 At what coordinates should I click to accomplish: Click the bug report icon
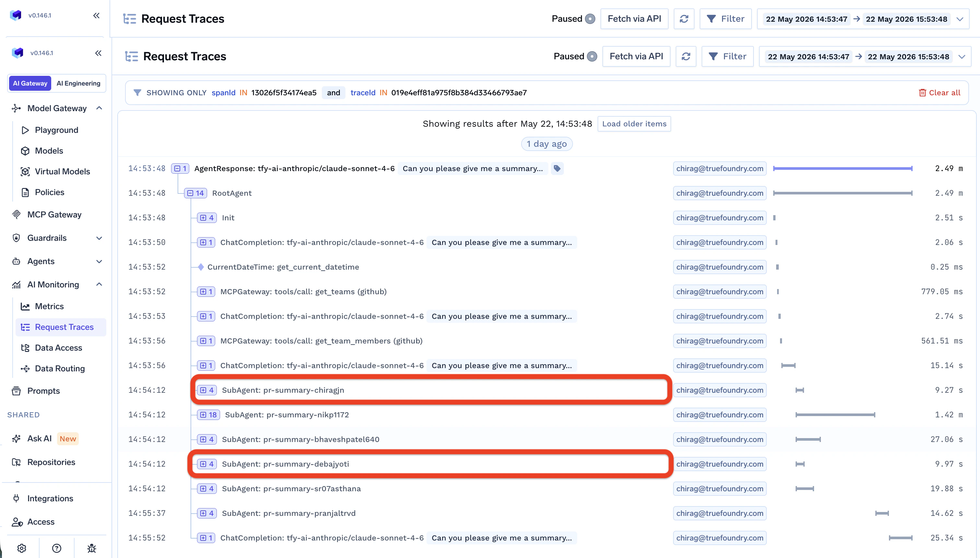click(x=92, y=548)
